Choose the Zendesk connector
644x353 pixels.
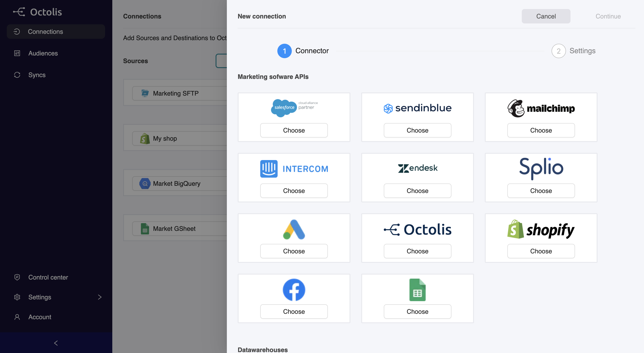tap(418, 191)
